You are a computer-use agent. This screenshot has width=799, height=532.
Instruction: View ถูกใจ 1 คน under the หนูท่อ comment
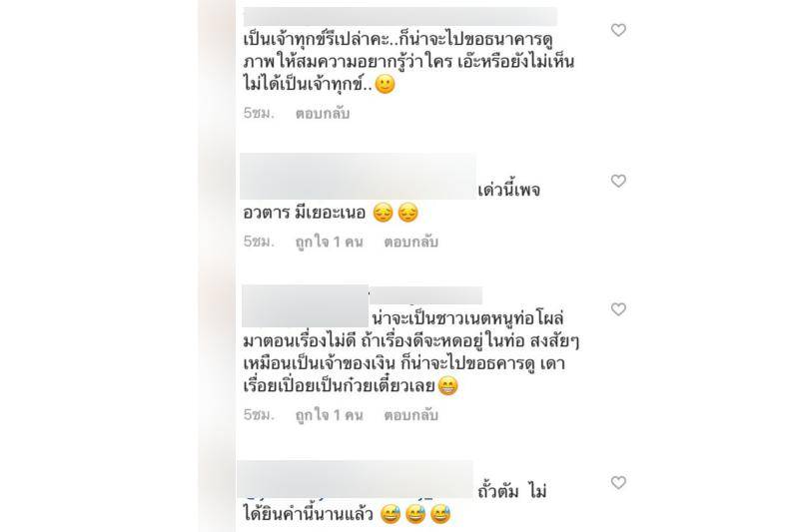tap(330, 415)
